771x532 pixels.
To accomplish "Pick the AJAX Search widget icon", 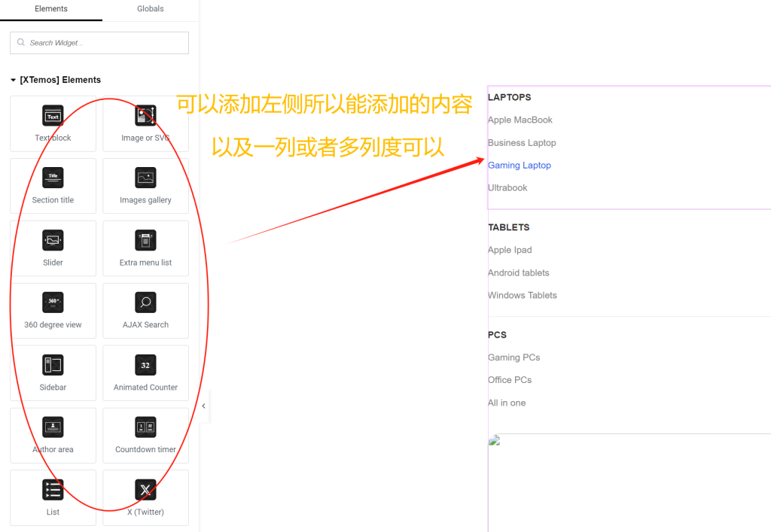I will (145, 302).
